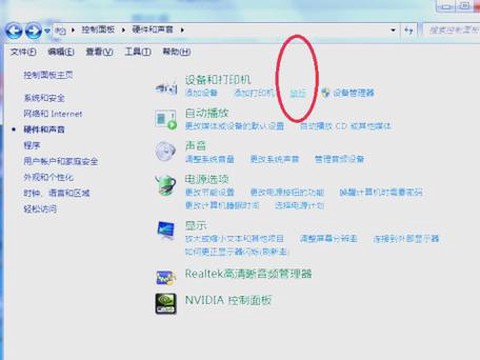Click the Realtek audio manager icon
This screenshot has height=360, width=480.
pyautogui.click(x=166, y=278)
